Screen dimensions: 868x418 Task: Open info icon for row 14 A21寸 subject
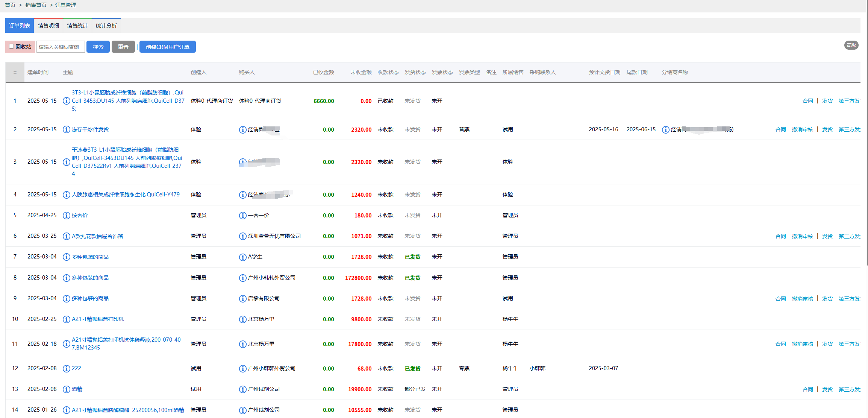(x=67, y=410)
